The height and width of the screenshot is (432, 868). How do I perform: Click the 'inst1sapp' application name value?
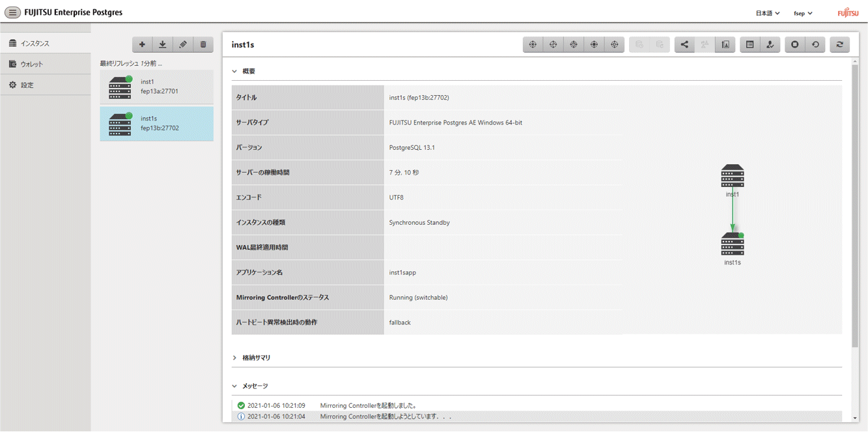pyautogui.click(x=402, y=272)
